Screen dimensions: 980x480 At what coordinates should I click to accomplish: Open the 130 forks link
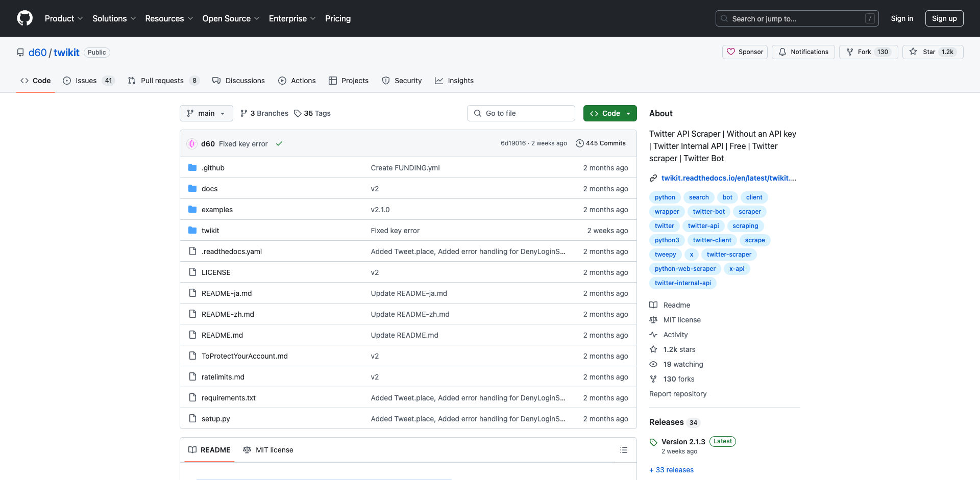coord(679,379)
